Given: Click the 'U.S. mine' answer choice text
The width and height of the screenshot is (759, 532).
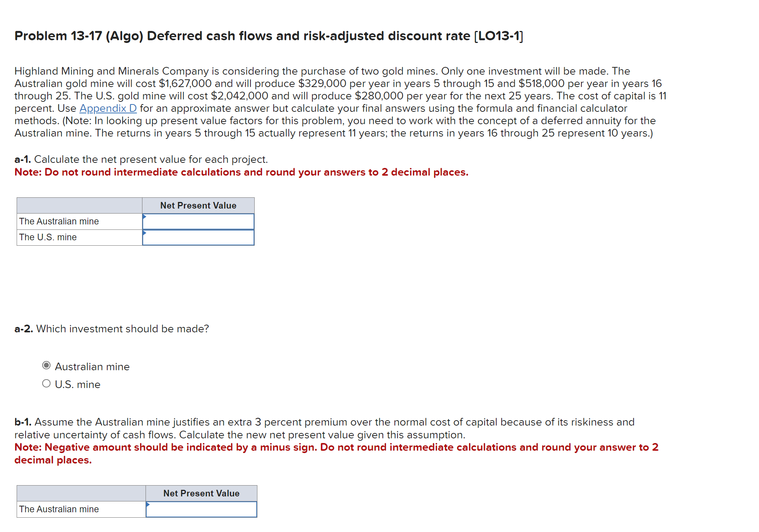Looking at the screenshot, I should pos(77,384).
